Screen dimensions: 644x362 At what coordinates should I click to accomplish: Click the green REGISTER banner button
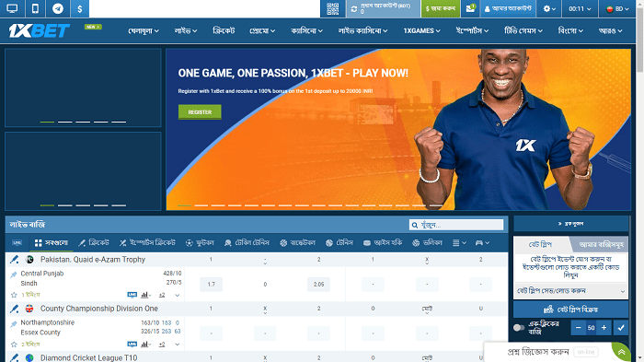(x=200, y=111)
